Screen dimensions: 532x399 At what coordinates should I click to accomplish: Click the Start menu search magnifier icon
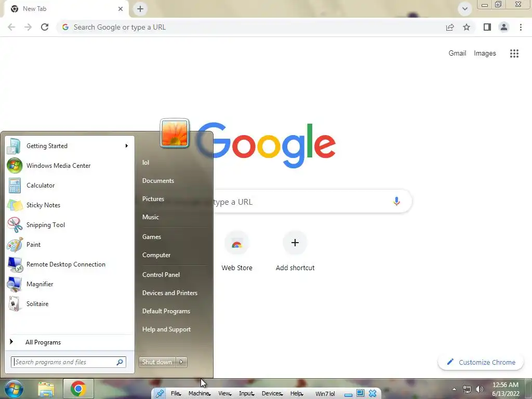coord(120,362)
